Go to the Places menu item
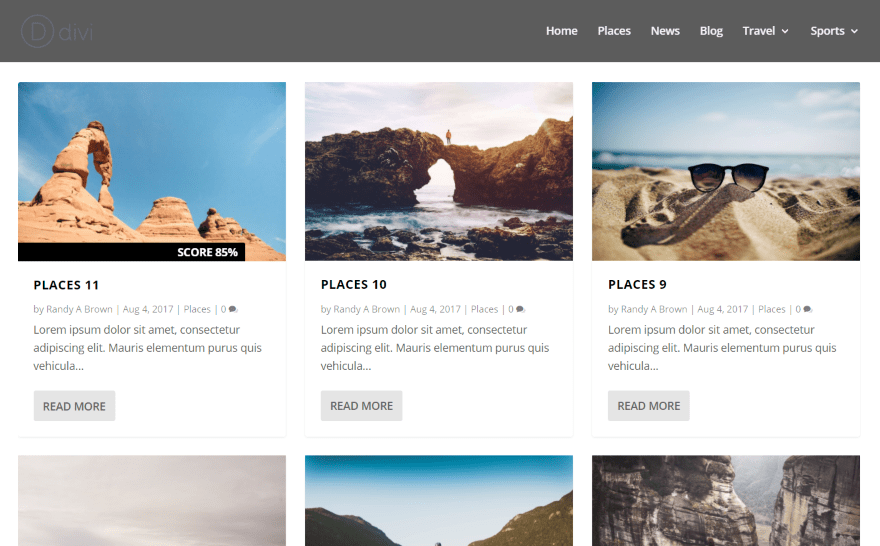The width and height of the screenshot is (880, 546). pyautogui.click(x=614, y=31)
